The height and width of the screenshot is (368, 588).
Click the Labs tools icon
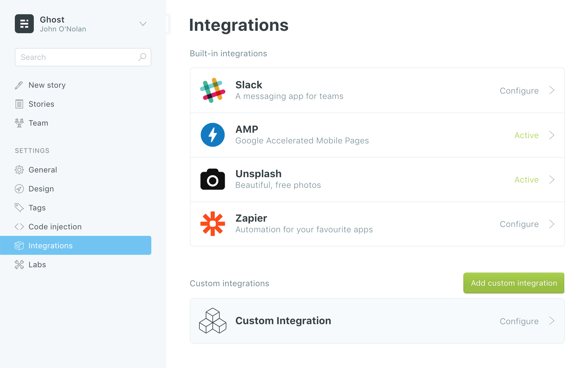(x=19, y=265)
